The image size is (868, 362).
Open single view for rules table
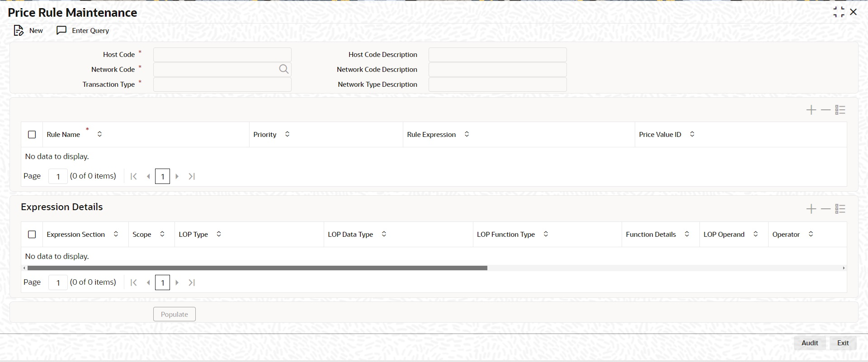[x=840, y=110]
